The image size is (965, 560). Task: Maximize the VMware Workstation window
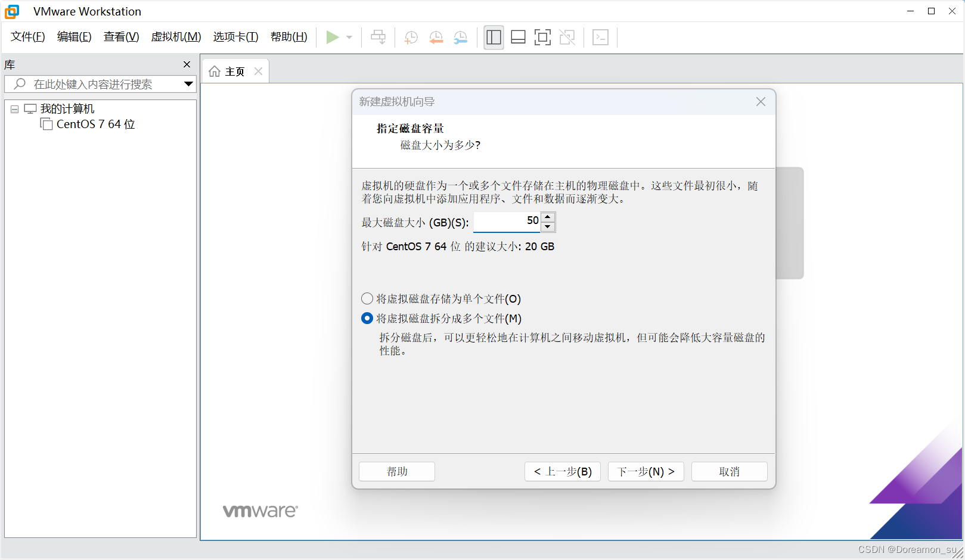931,11
